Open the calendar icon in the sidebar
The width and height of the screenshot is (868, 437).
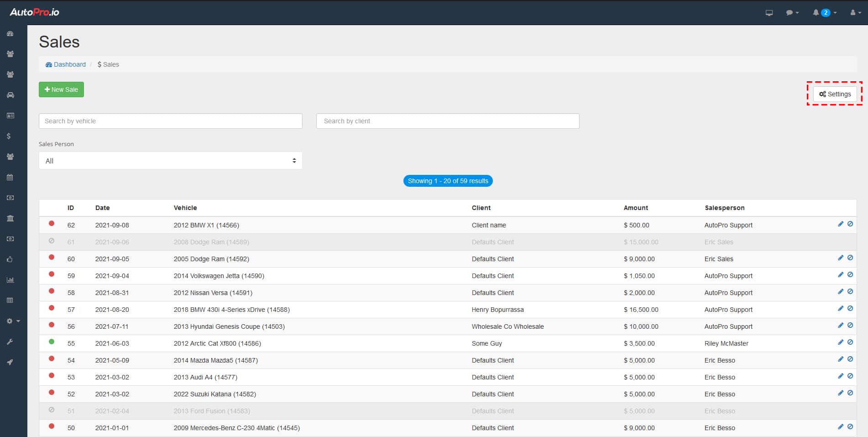pos(10,177)
